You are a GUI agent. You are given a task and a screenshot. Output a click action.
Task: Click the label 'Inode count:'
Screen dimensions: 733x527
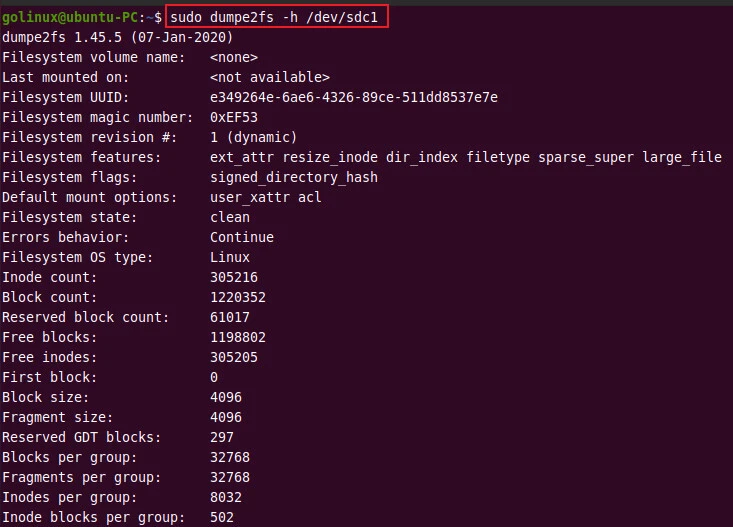50,277
